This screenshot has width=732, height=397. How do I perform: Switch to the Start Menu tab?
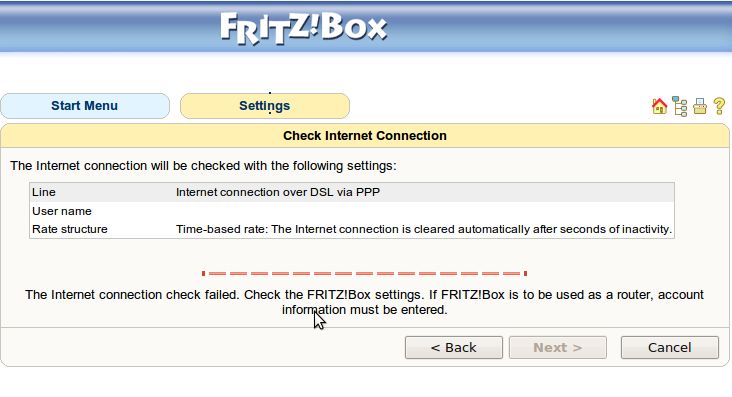point(85,106)
